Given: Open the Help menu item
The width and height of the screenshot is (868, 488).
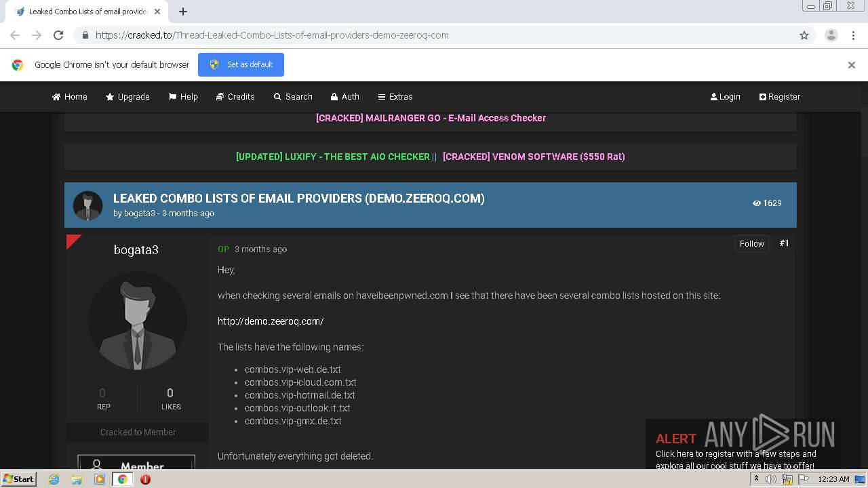Looking at the screenshot, I should [183, 97].
